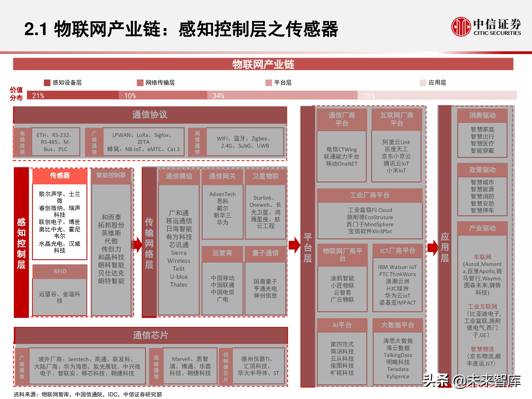This screenshot has height=399, width=532.
Task: Select the 21% value bar segment
Action: pyautogui.click(x=73, y=95)
